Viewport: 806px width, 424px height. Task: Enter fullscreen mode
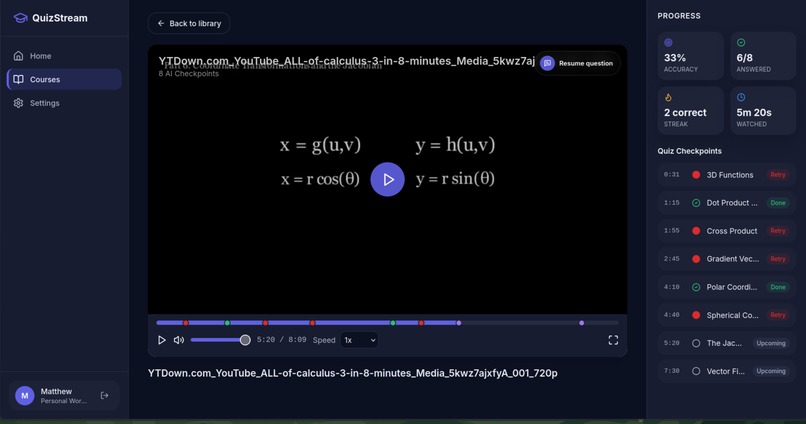[613, 340]
